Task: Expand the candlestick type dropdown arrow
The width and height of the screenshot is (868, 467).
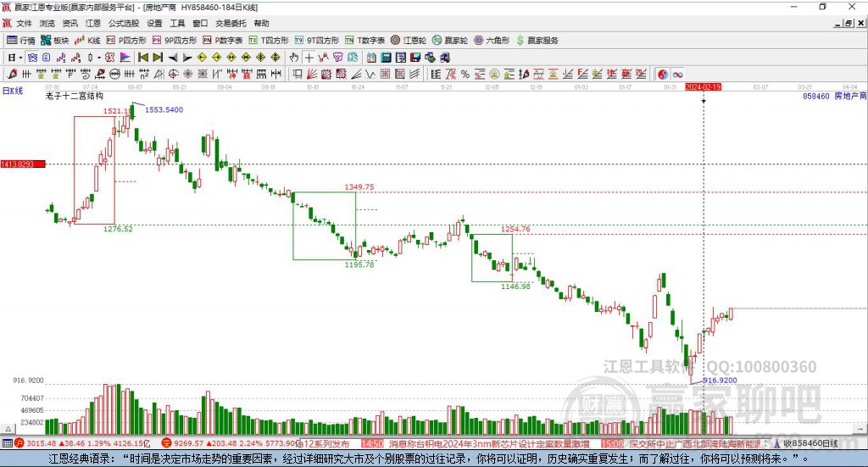Action: 98,58
